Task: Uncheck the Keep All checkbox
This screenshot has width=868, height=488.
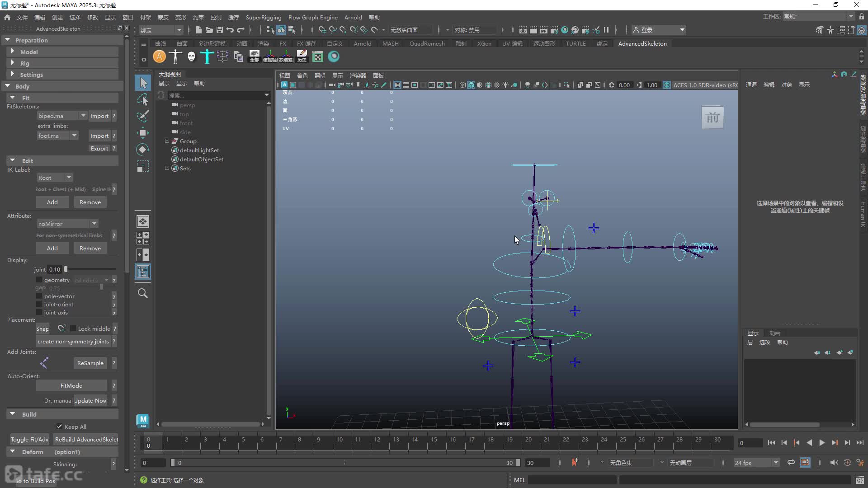Action: [59, 426]
